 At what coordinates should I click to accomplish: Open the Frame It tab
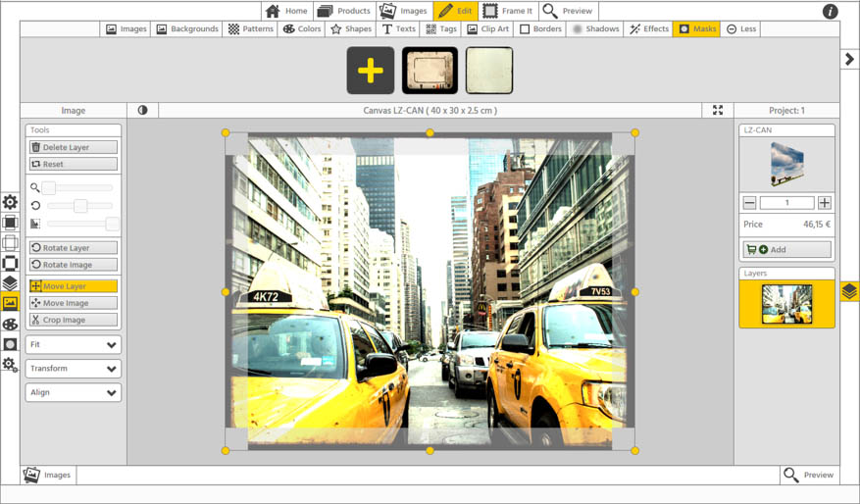508,11
